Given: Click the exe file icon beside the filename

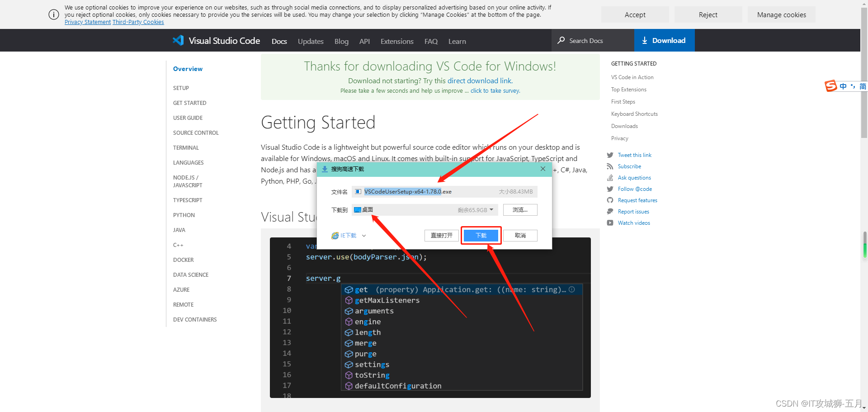Looking at the screenshot, I should [x=358, y=192].
